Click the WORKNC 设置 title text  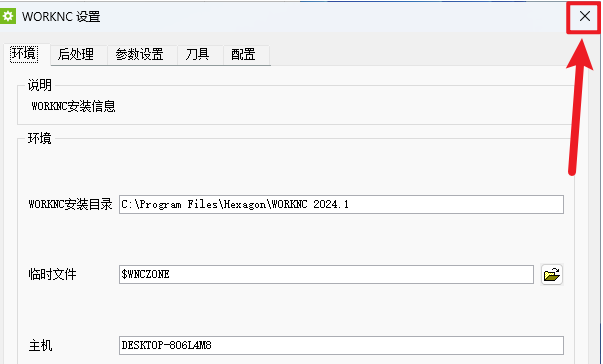61,17
